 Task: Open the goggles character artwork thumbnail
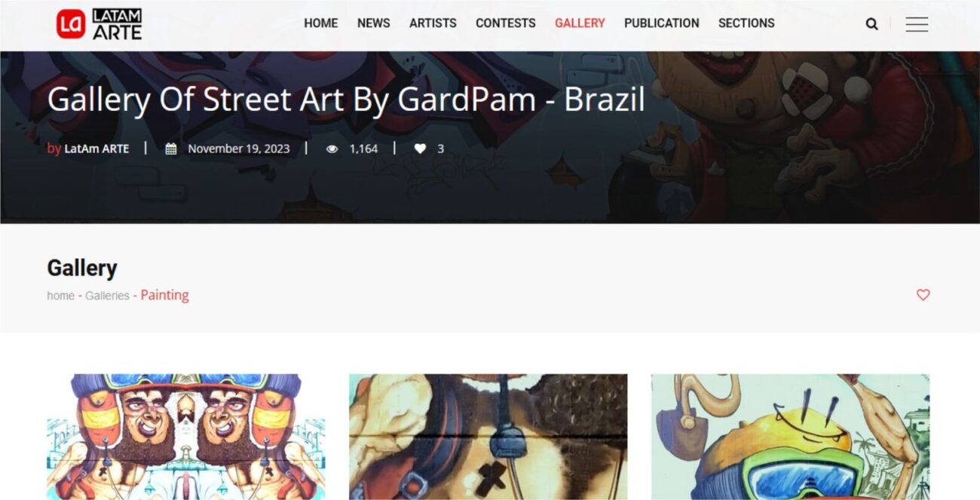pos(790,437)
